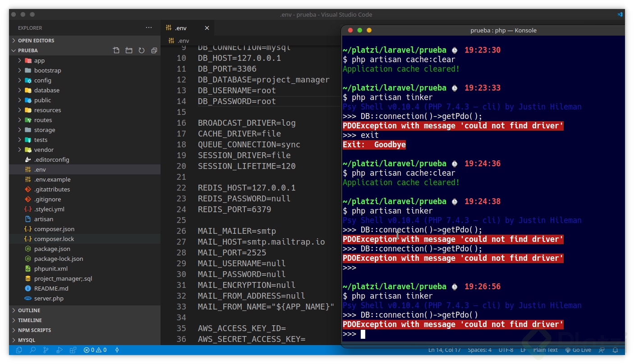This screenshot has width=634, height=364.
Task: Select the .env editor tab
Action: pos(187,28)
